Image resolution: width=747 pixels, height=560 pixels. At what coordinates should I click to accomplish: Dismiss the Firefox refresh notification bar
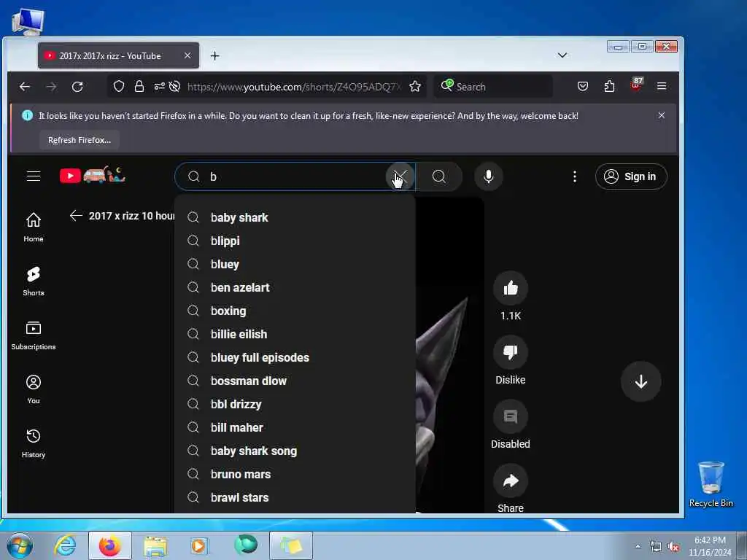[x=661, y=115]
